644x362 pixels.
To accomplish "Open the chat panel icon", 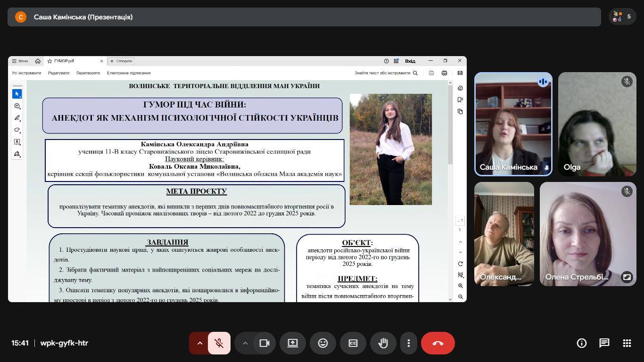I will tap(604, 343).
